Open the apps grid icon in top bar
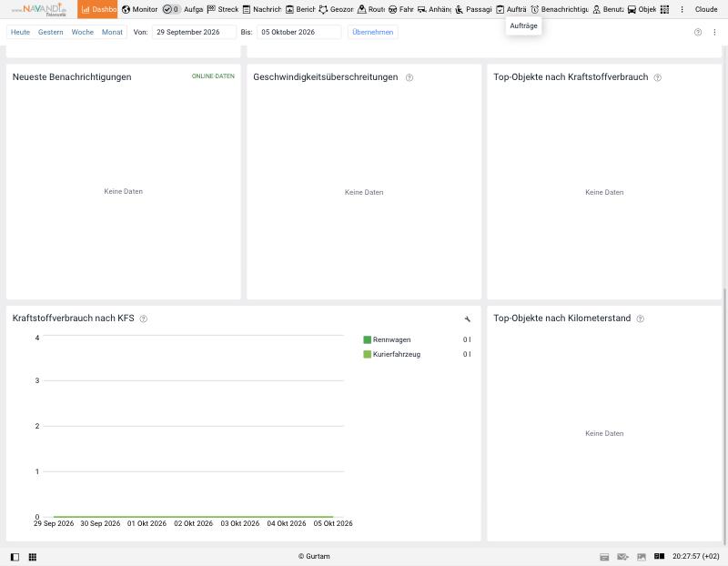Image resolution: width=728 pixels, height=566 pixels. point(665,9)
